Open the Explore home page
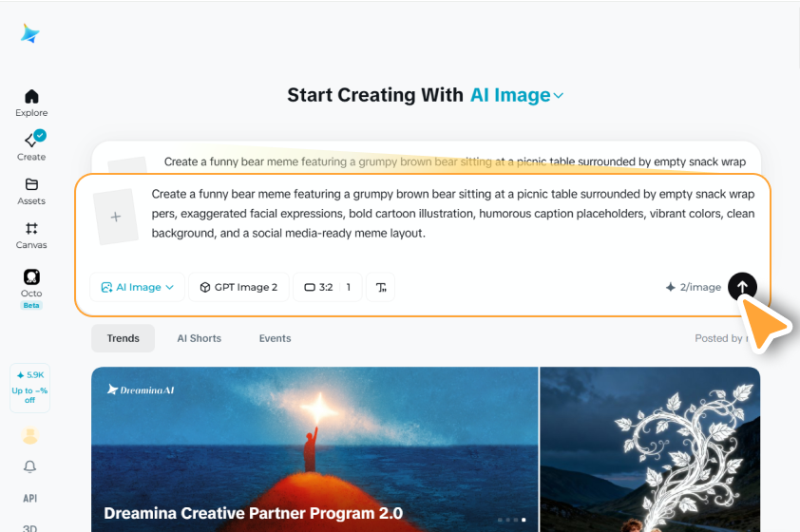Viewport: 800px width, 532px height. 31,103
